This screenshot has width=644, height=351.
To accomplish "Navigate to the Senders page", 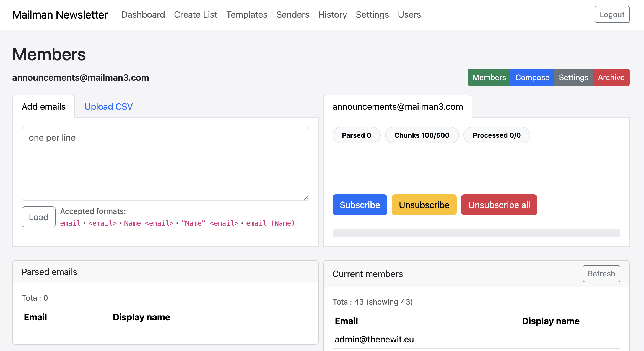I will tap(293, 14).
